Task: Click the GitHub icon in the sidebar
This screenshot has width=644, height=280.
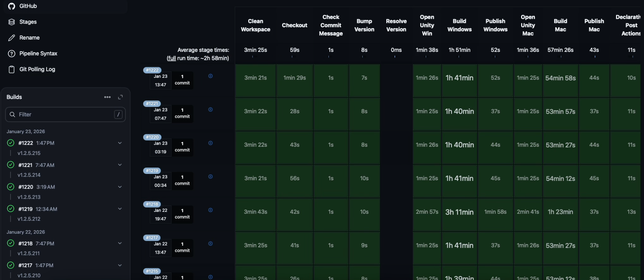Action: (x=12, y=6)
